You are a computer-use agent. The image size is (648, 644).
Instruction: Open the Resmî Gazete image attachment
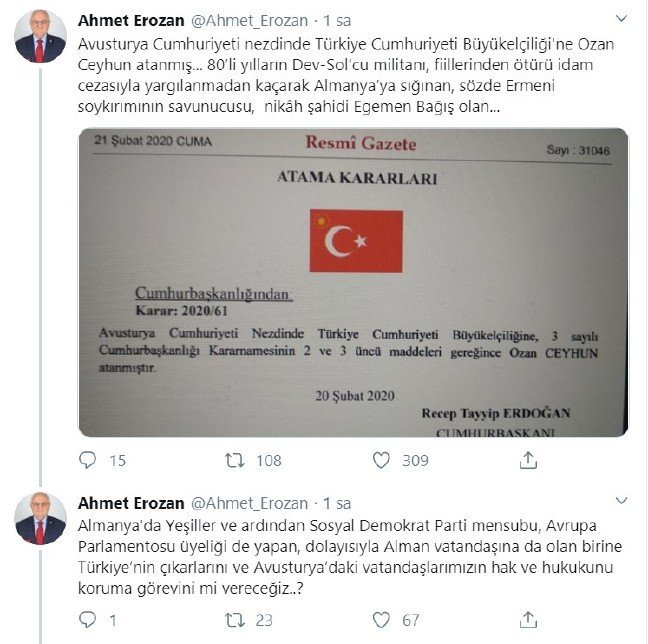(x=353, y=282)
